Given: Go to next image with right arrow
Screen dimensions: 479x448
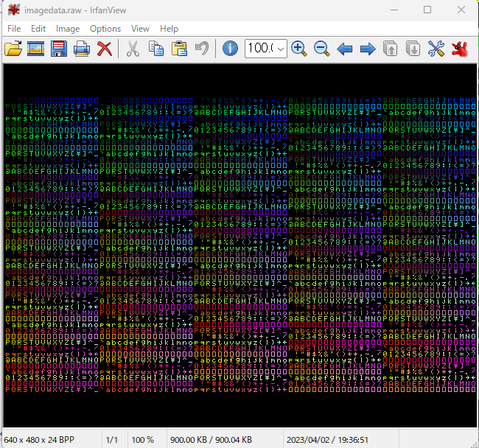Looking at the screenshot, I should pos(368,49).
